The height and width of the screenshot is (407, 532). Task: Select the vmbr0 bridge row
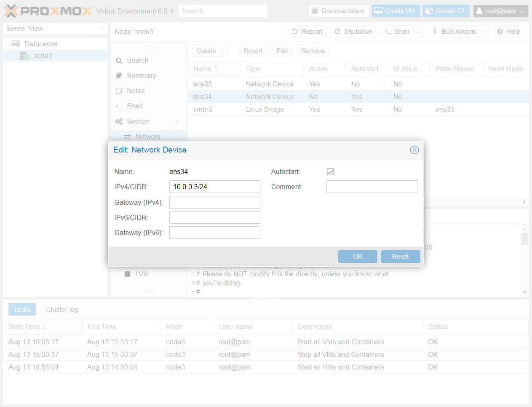(x=358, y=109)
